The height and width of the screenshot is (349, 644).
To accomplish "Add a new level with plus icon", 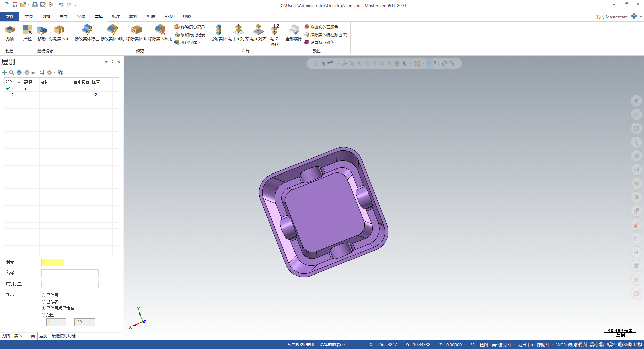I will point(4,73).
